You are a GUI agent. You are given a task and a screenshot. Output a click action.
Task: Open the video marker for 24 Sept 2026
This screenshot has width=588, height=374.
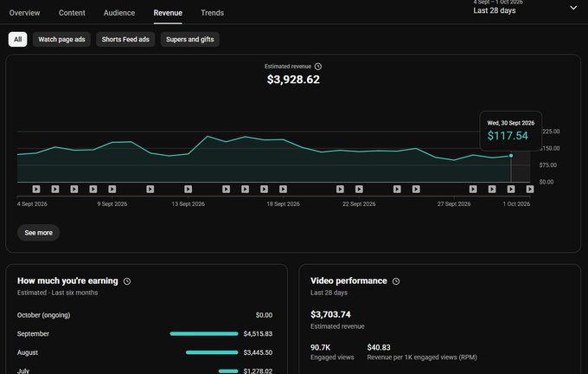397,189
